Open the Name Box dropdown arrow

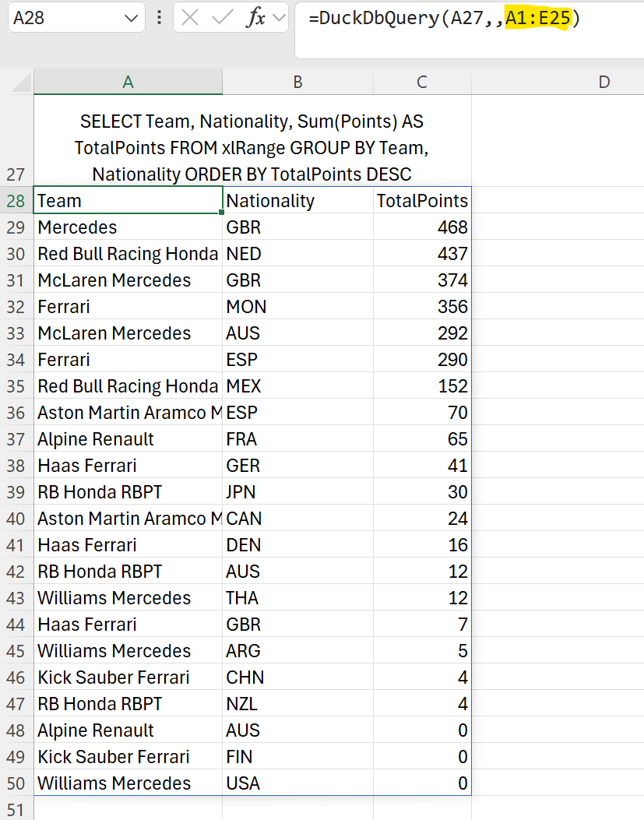130,18
